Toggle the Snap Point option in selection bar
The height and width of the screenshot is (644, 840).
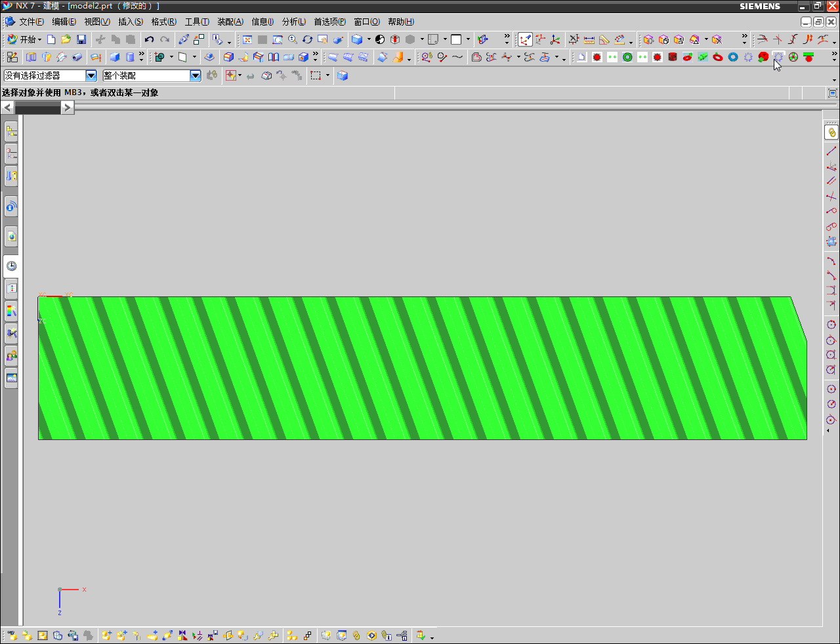230,75
